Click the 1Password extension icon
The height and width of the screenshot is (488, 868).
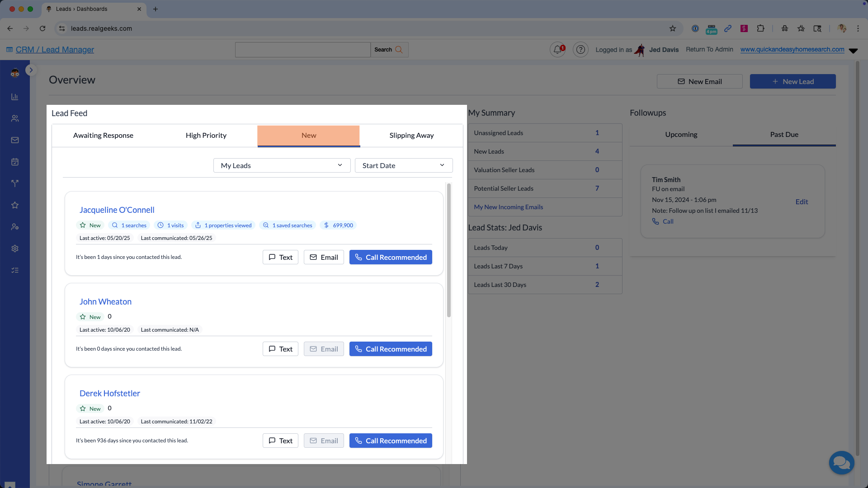pyautogui.click(x=695, y=28)
